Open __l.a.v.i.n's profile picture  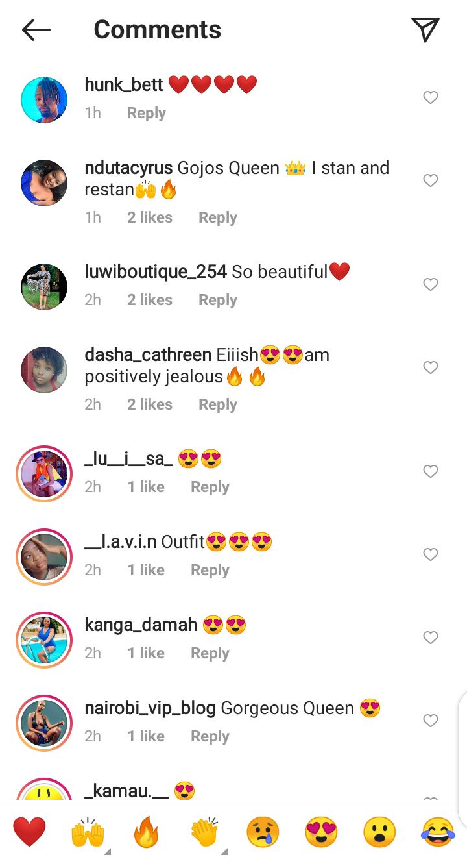tap(44, 557)
